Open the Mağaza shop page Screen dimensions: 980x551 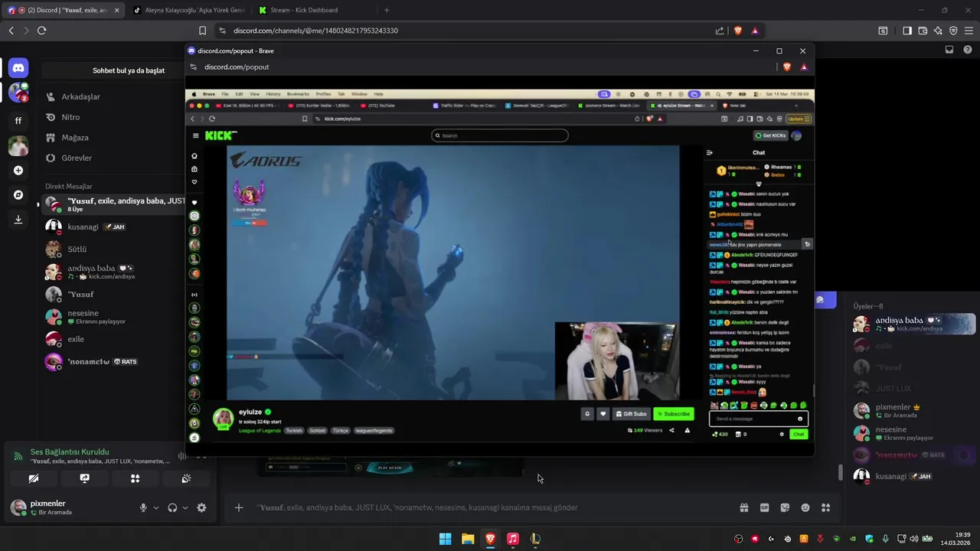75,138
